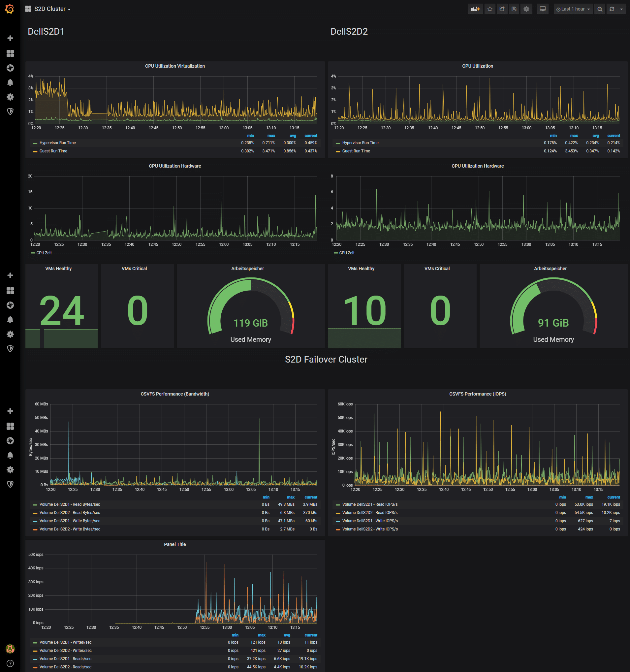Zoom out the time range with the magnifier icon
Screen dimensions: 630x672
[600, 9]
